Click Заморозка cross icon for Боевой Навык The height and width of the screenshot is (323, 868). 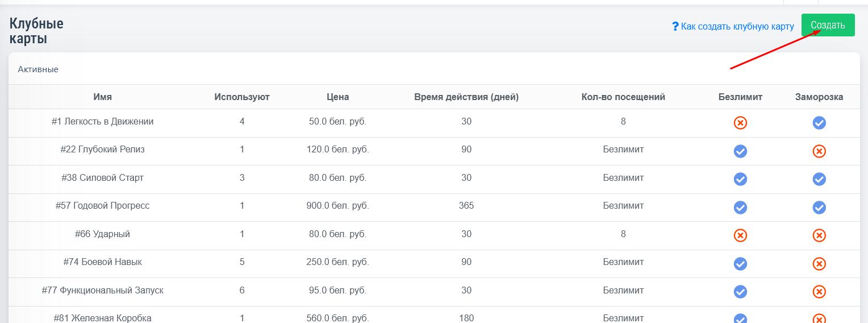(819, 264)
